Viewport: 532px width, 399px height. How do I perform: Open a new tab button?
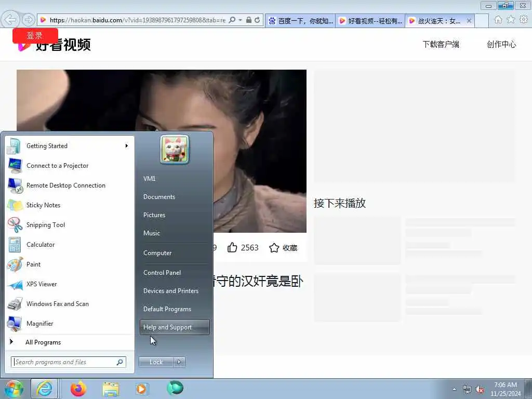click(x=482, y=21)
